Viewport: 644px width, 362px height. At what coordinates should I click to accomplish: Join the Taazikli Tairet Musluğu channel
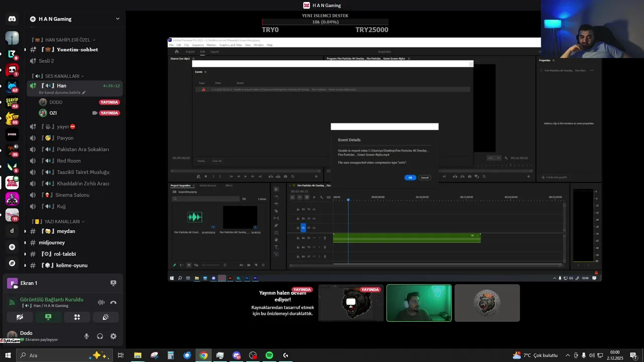(x=75, y=172)
